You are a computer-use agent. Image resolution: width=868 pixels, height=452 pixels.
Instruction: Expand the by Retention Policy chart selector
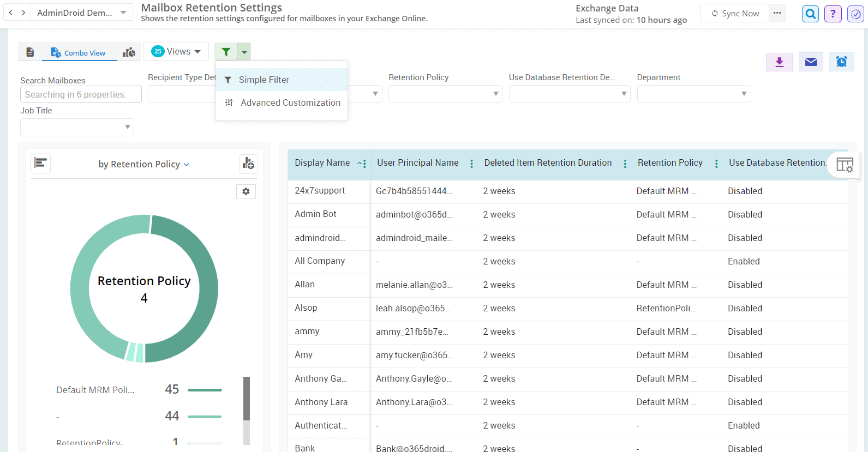point(144,164)
